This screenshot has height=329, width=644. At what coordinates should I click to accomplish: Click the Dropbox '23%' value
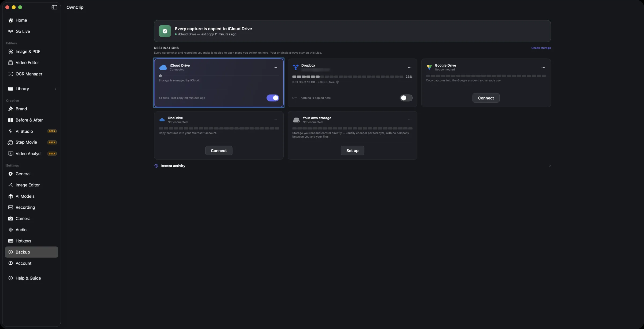click(409, 77)
